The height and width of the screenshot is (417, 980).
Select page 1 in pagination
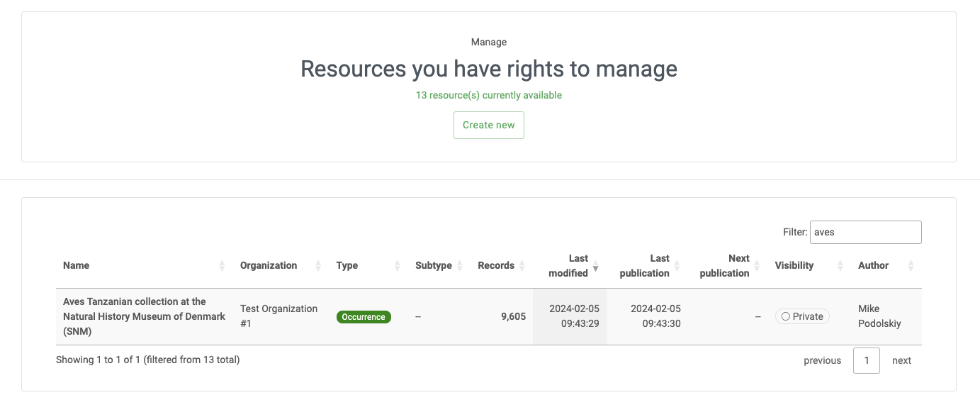(x=866, y=360)
